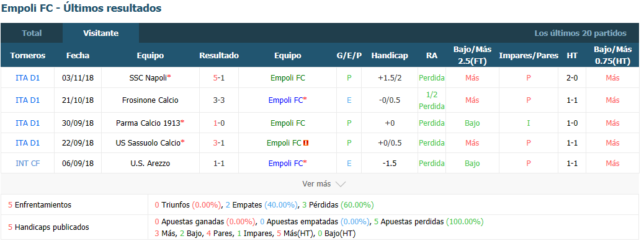Click Ver más text label

point(316,185)
